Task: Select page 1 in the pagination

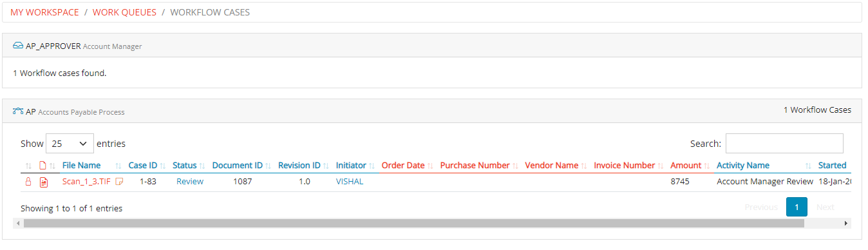Action: pos(797,207)
